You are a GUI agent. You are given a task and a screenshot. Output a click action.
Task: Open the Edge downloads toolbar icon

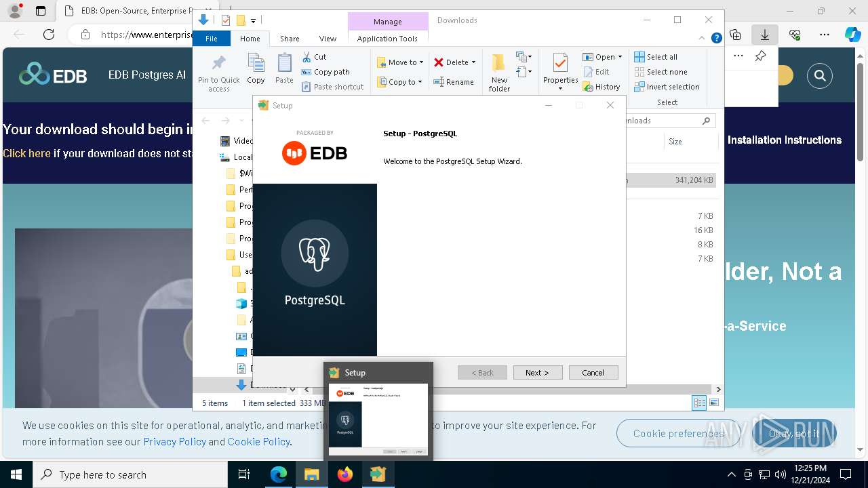click(764, 35)
